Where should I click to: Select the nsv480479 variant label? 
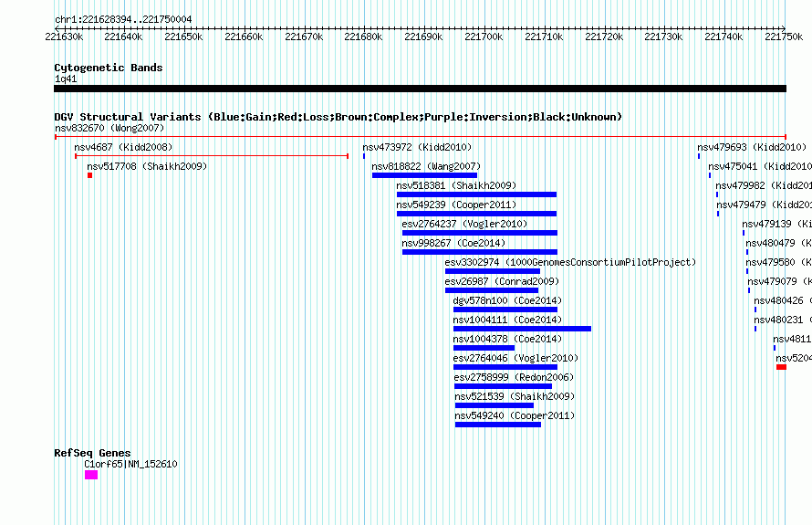(778, 243)
